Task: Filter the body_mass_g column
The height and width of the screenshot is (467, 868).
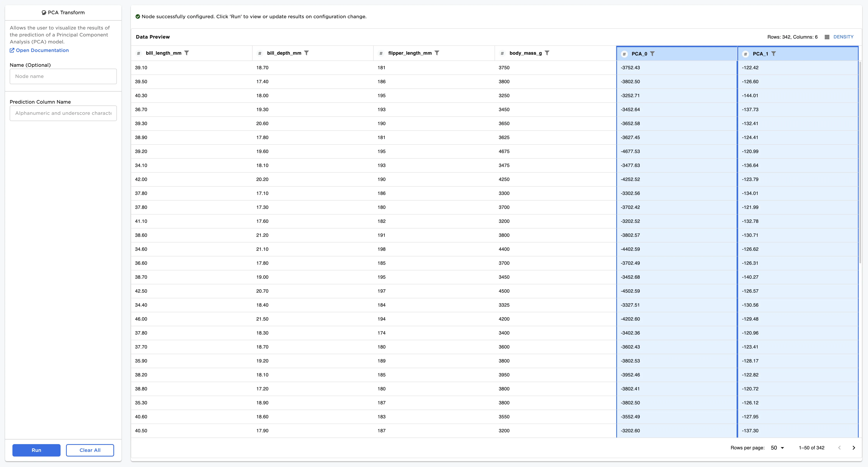Action: pyautogui.click(x=548, y=53)
